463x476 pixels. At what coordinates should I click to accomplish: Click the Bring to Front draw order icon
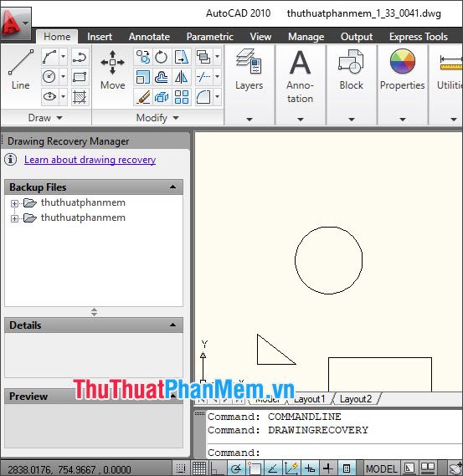coord(203,57)
